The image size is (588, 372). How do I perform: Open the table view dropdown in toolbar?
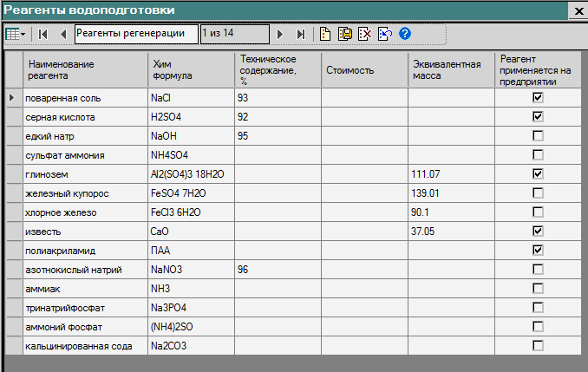click(x=16, y=34)
